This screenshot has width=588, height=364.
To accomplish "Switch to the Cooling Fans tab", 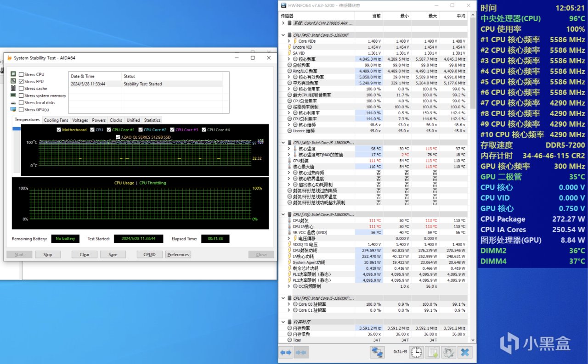I will point(56,120).
